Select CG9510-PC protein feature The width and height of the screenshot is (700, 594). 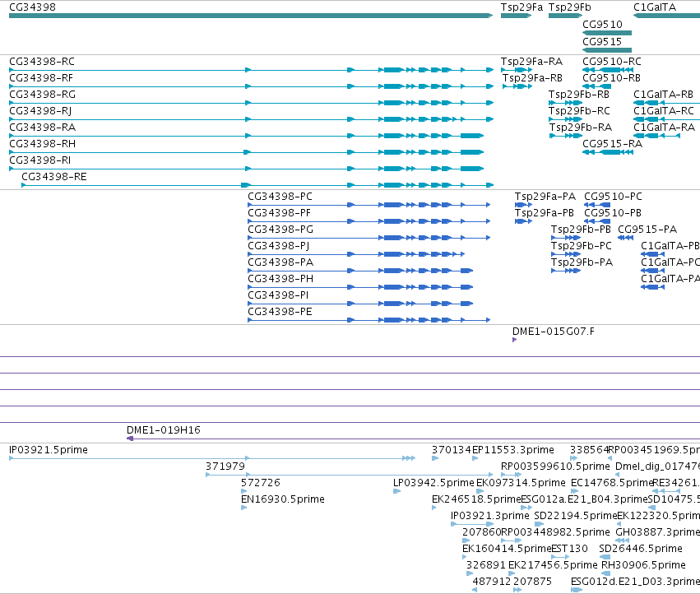(597, 205)
